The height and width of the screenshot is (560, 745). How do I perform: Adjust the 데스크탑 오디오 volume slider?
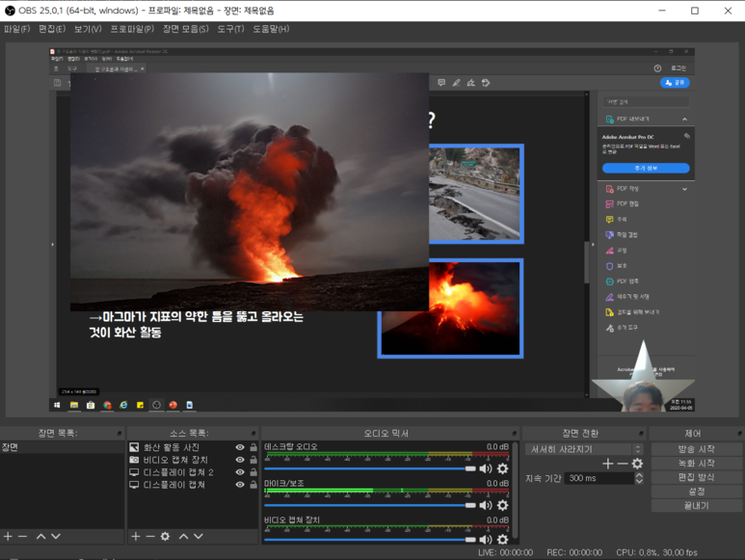coord(370,468)
